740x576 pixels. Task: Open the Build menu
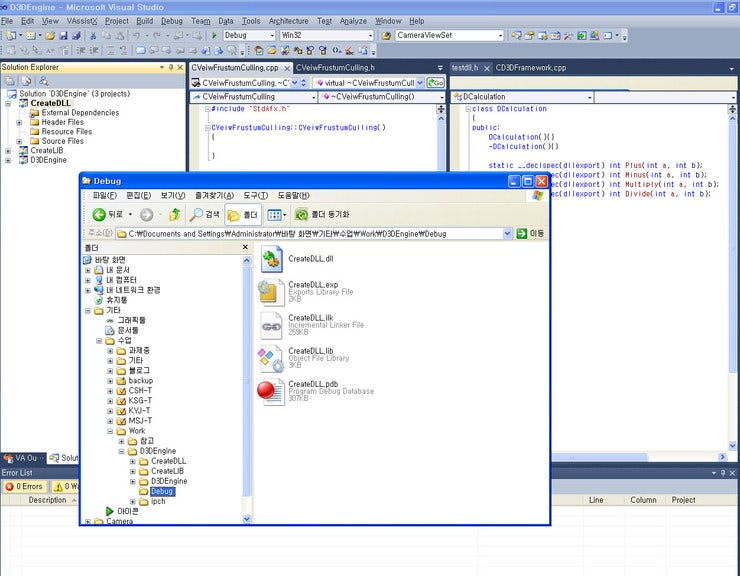[x=144, y=21]
